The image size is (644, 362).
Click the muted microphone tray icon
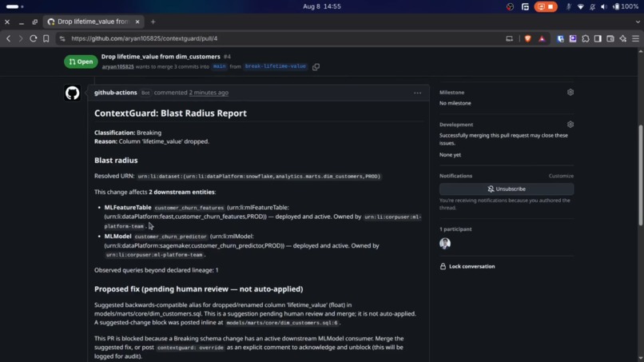pyautogui.click(x=568, y=6)
